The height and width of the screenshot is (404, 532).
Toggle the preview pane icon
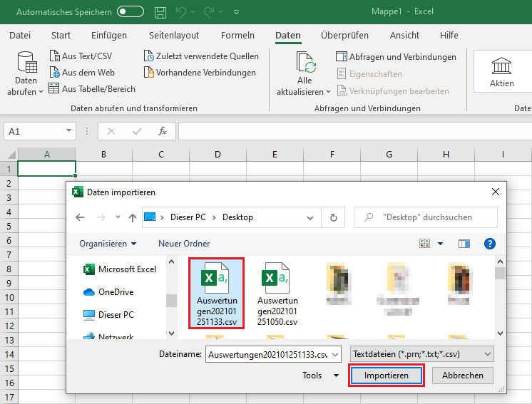coord(464,244)
